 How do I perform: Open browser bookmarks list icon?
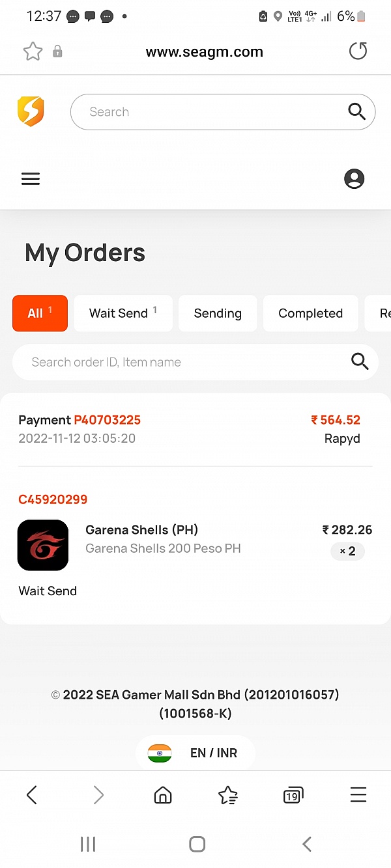coord(227,794)
